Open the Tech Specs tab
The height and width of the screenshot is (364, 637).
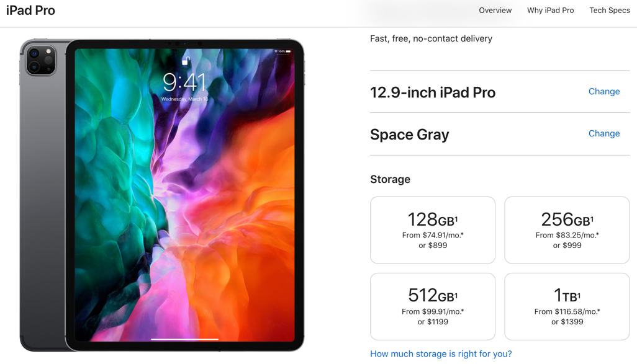(610, 11)
